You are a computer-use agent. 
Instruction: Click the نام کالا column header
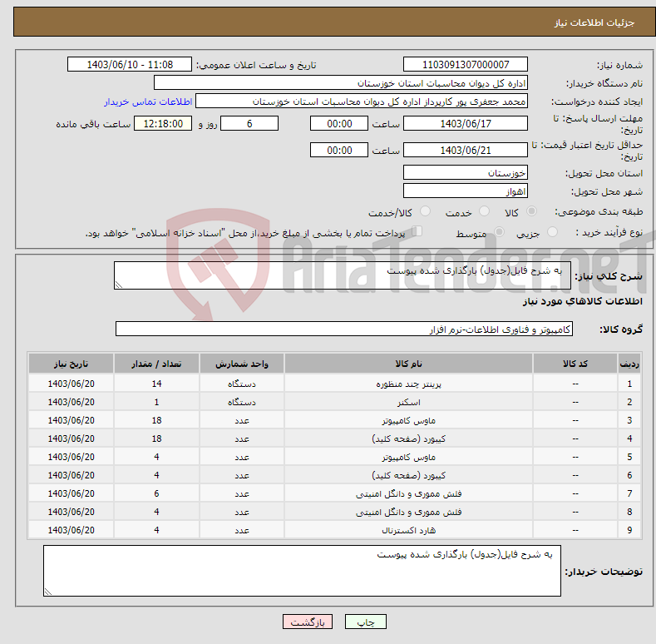point(408,364)
